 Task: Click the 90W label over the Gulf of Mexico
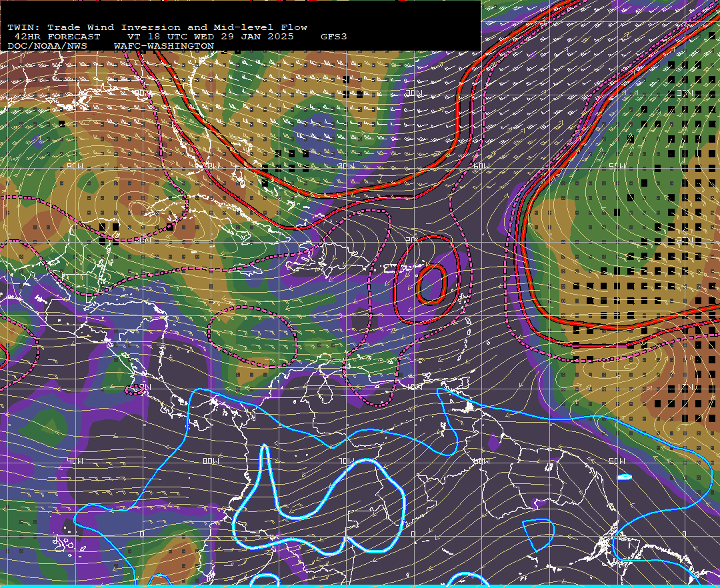pos(75,166)
